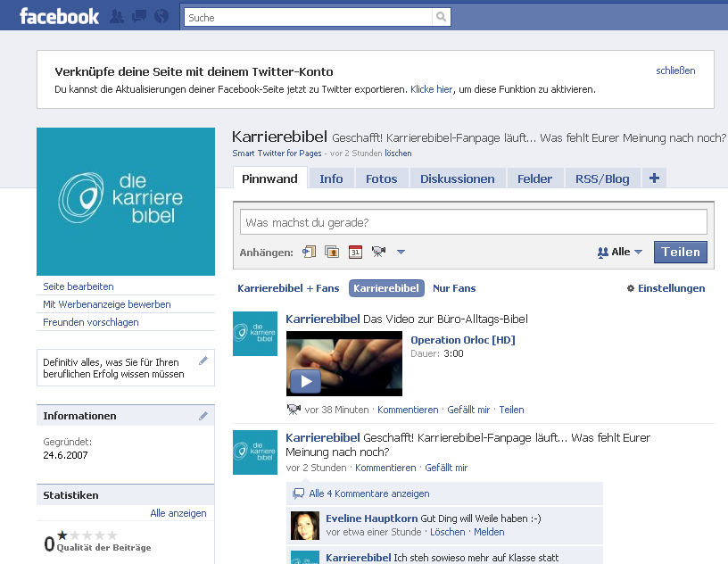Open the Diskussionen tab
This screenshot has height=564, width=728.
(x=458, y=178)
